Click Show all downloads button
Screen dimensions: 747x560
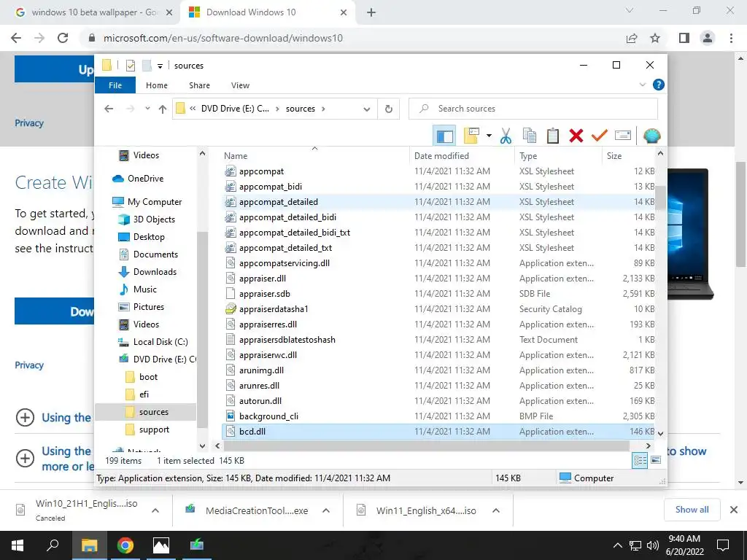pyautogui.click(x=692, y=510)
